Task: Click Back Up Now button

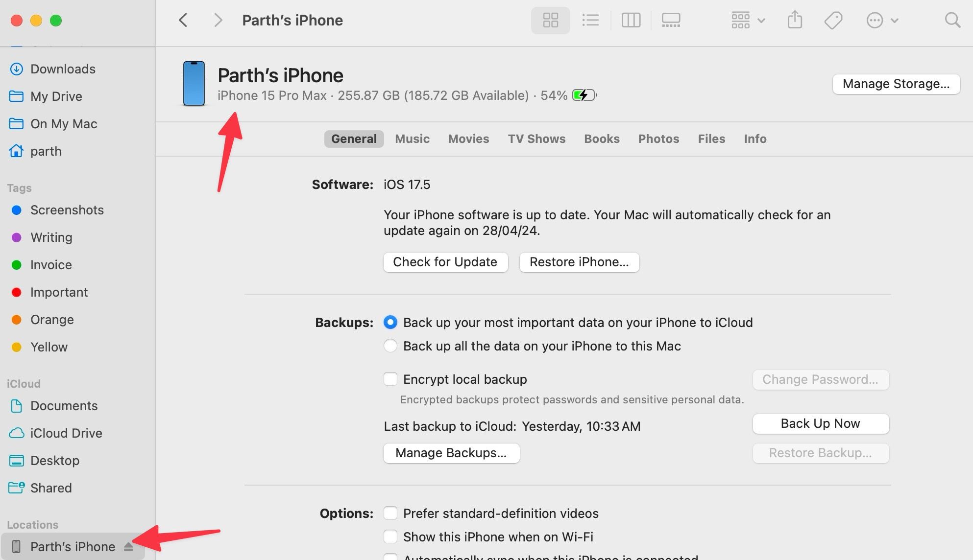Action: (x=821, y=423)
